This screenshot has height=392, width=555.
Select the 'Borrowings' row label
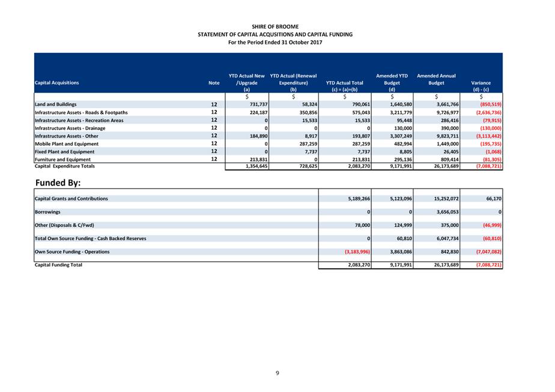click(47, 212)
